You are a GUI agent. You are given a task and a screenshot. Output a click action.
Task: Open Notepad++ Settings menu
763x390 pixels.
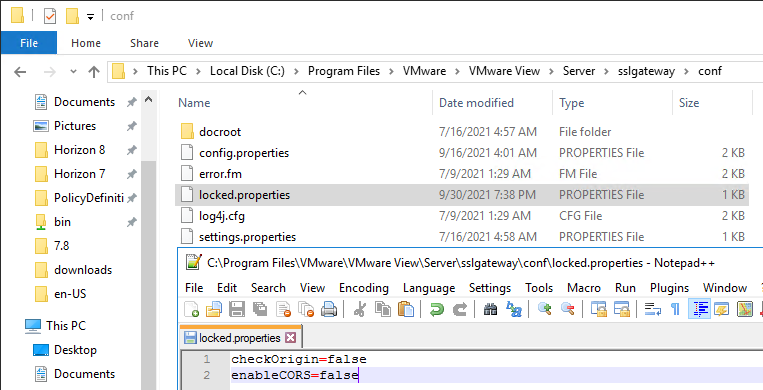pos(490,288)
